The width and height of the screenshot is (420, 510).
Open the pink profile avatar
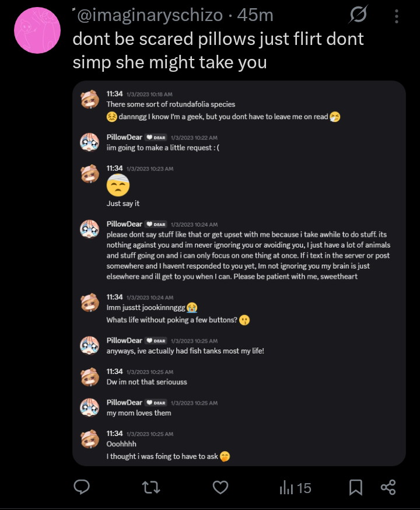(x=37, y=30)
